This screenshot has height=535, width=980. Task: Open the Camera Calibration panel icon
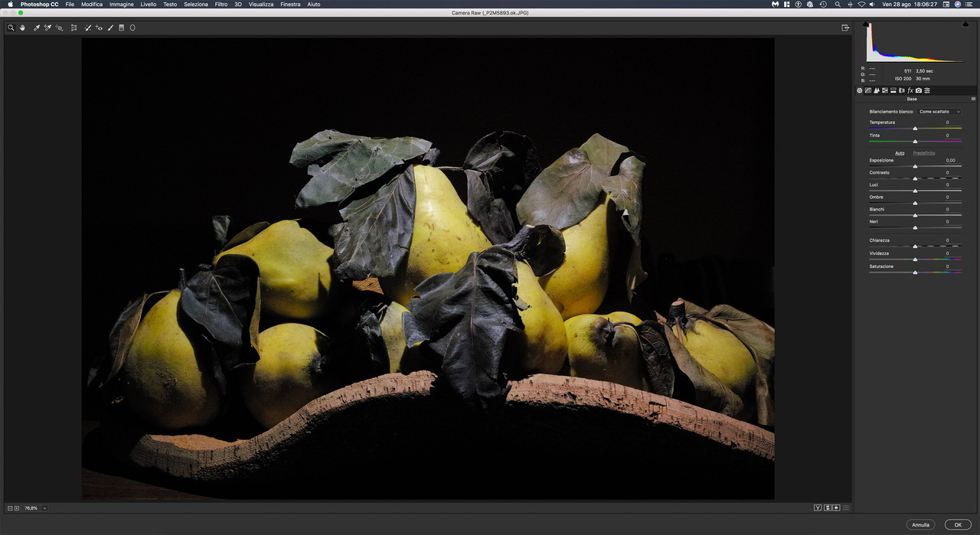(x=919, y=90)
